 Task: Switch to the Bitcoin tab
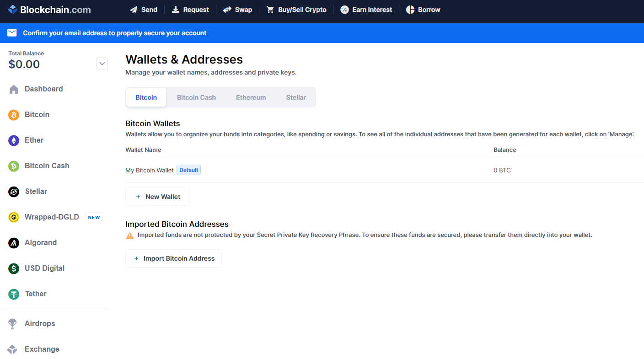coord(146,97)
